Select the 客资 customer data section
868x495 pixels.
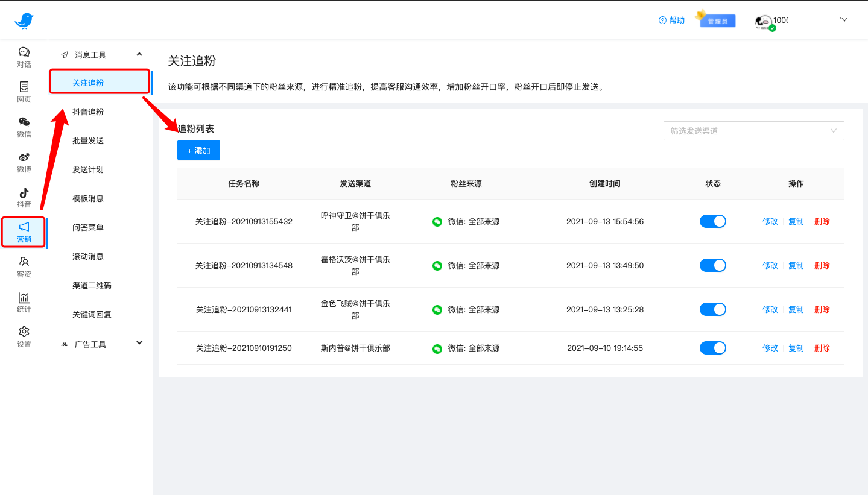[x=24, y=267]
